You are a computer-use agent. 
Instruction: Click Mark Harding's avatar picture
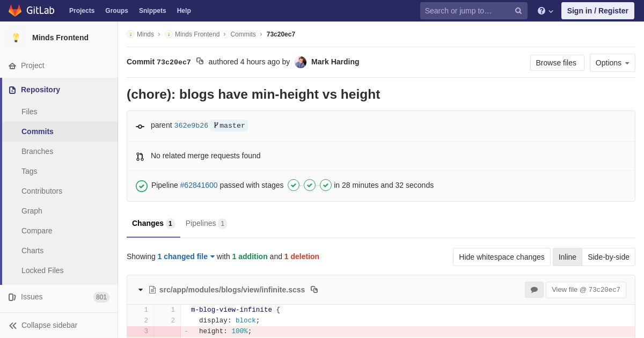click(301, 62)
